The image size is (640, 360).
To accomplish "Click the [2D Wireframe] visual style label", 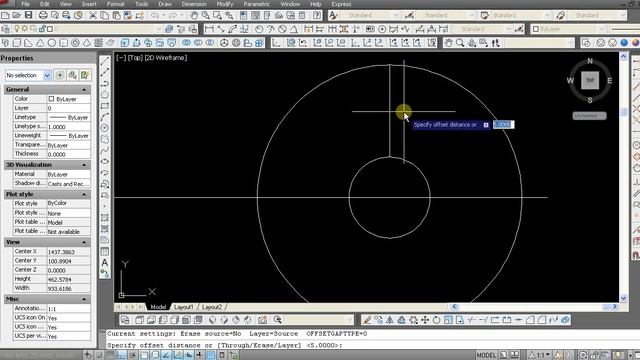I will pyautogui.click(x=166, y=58).
